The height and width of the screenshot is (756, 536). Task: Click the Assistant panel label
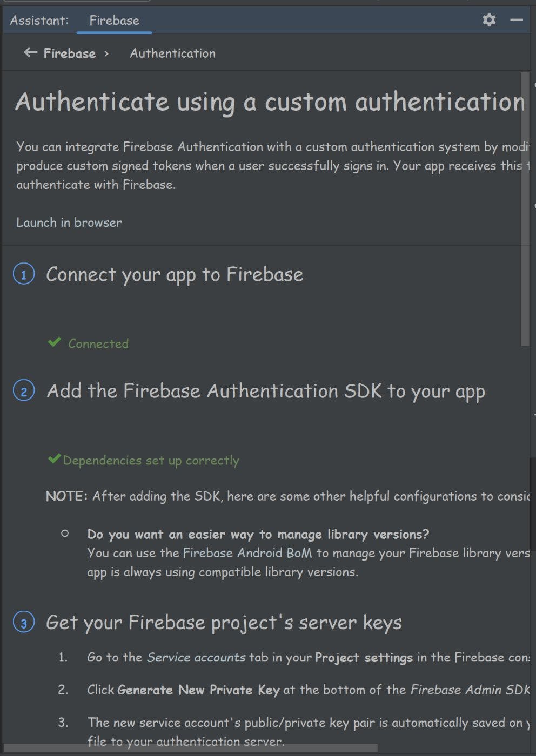pyautogui.click(x=38, y=20)
